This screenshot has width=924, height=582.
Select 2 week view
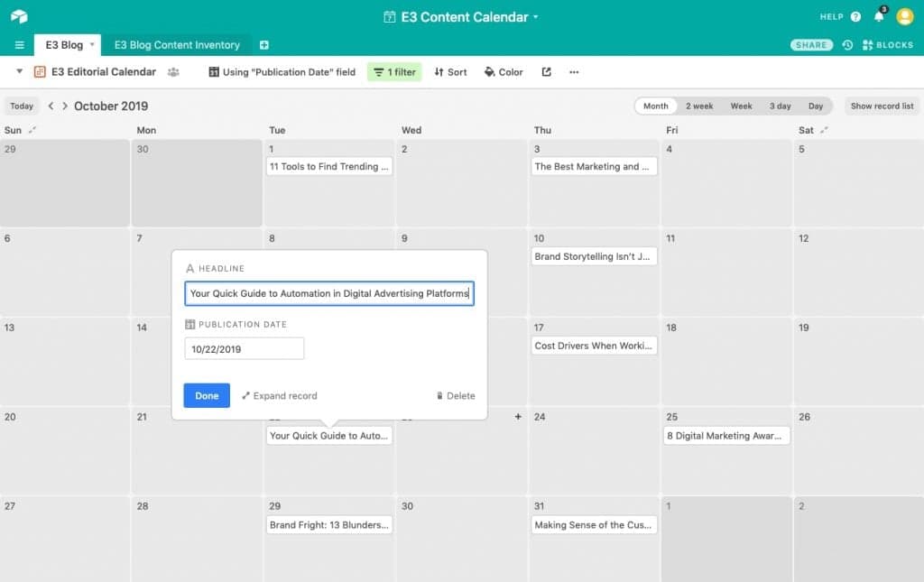(699, 106)
